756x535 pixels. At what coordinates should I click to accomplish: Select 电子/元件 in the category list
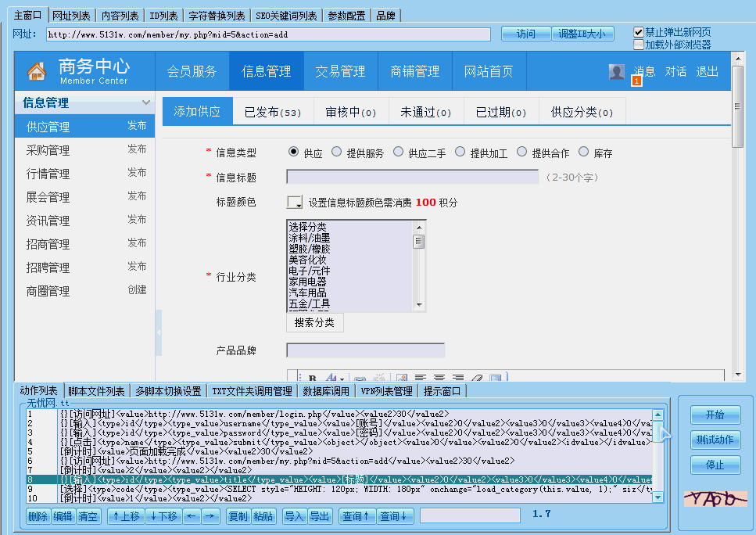[x=310, y=271]
